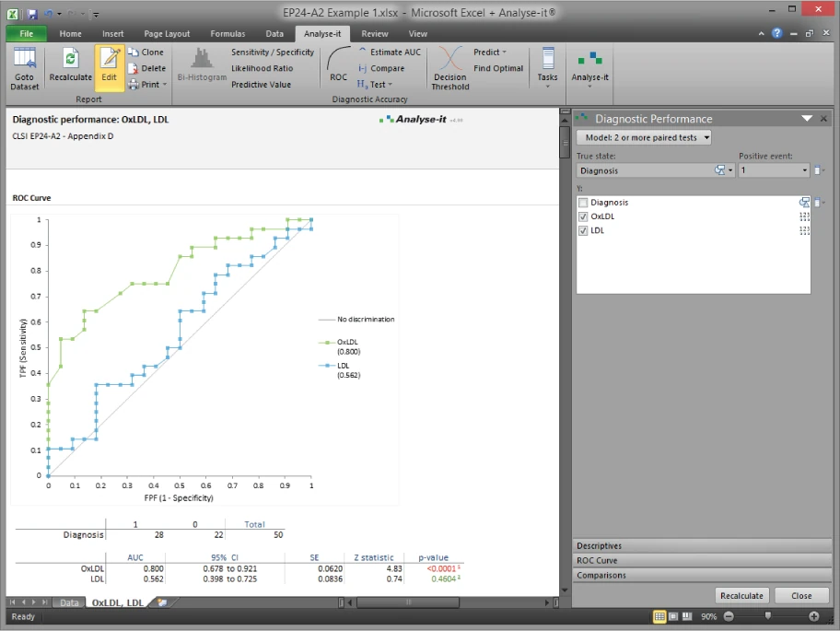Switch to the Home ribbon tab
Viewport: 840px width, 631px height.
(70, 33)
